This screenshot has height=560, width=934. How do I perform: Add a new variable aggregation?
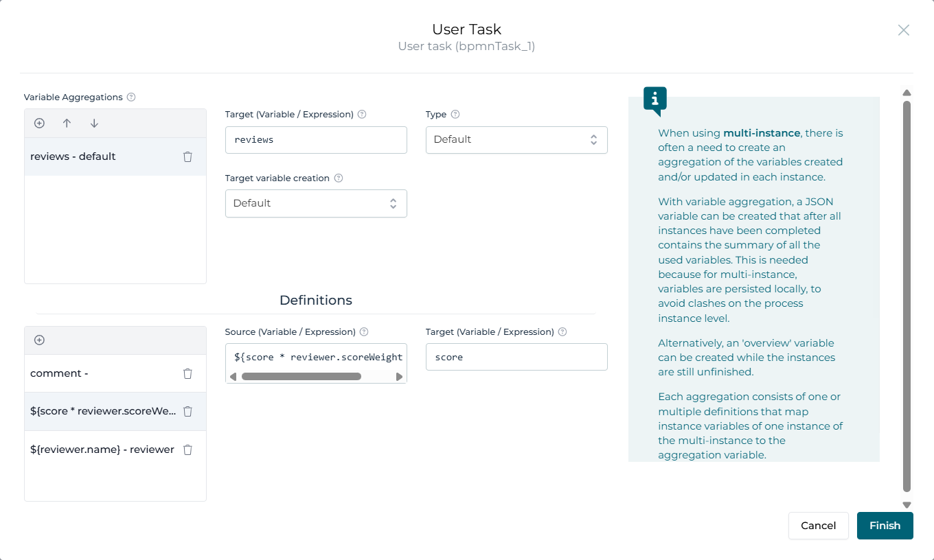click(39, 124)
